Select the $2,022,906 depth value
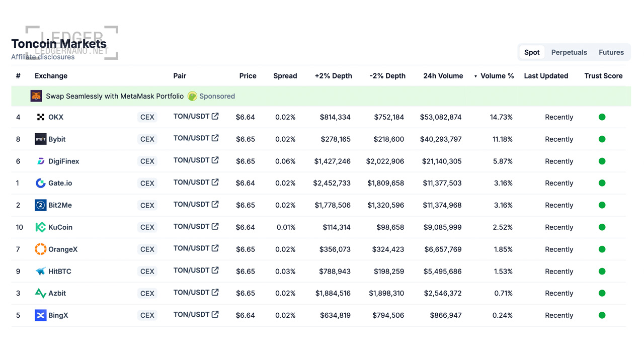This screenshot has height=362, width=644. [385, 161]
